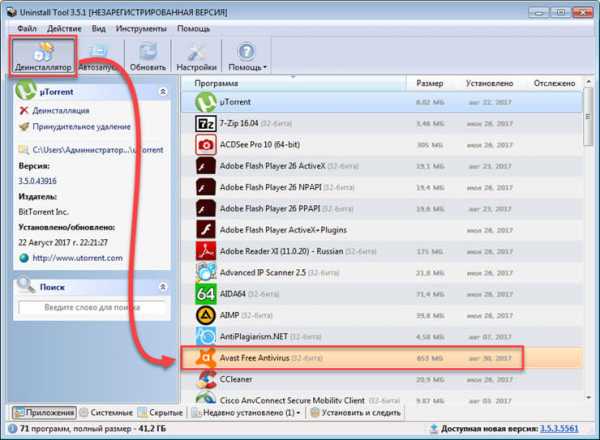Click the Обновить refresh icon

(x=148, y=55)
